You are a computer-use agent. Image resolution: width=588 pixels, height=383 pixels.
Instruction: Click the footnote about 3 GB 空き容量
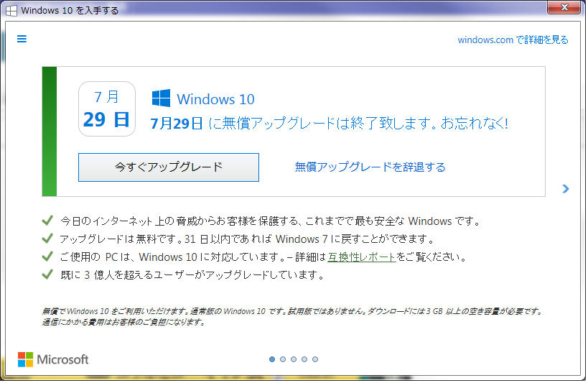pos(292,311)
